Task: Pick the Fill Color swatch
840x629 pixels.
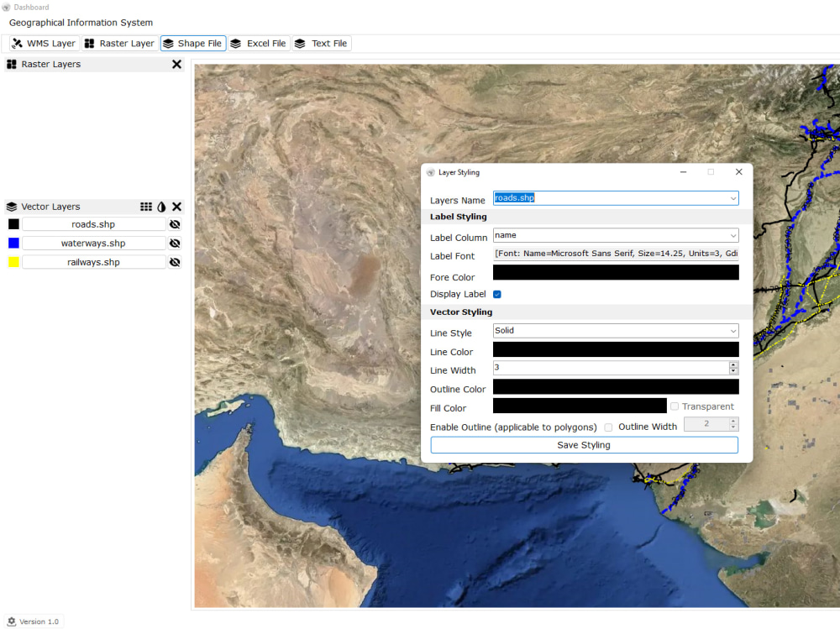Action: (580, 406)
